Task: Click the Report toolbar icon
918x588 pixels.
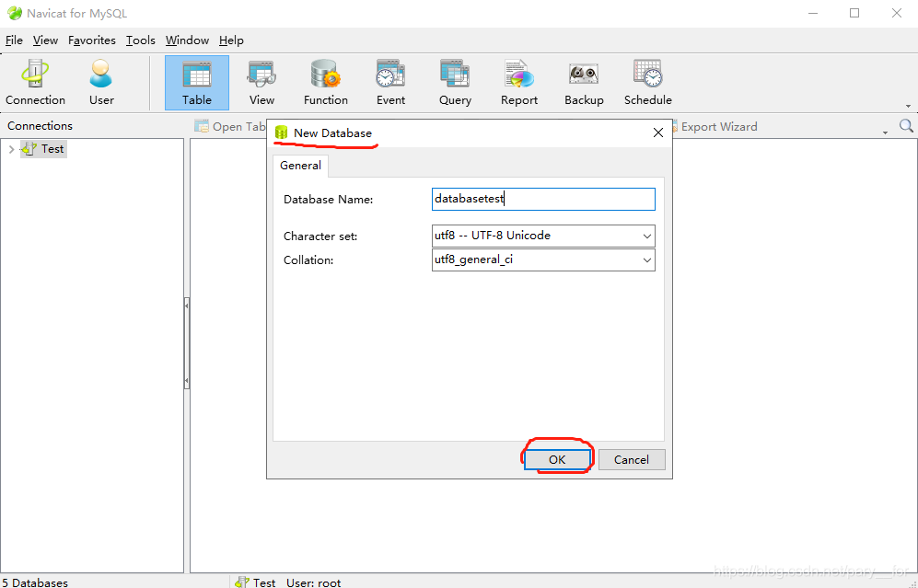Action: point(519,83)
